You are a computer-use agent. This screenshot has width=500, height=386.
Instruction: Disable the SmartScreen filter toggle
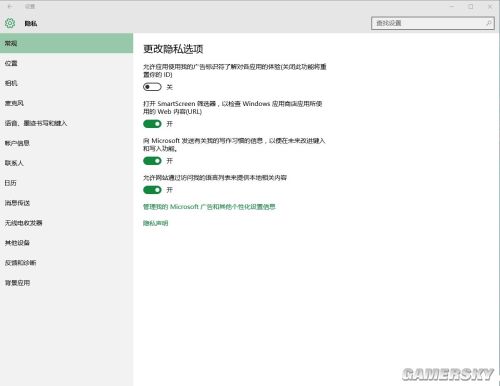pyautogui.click(x=152, y=124)
